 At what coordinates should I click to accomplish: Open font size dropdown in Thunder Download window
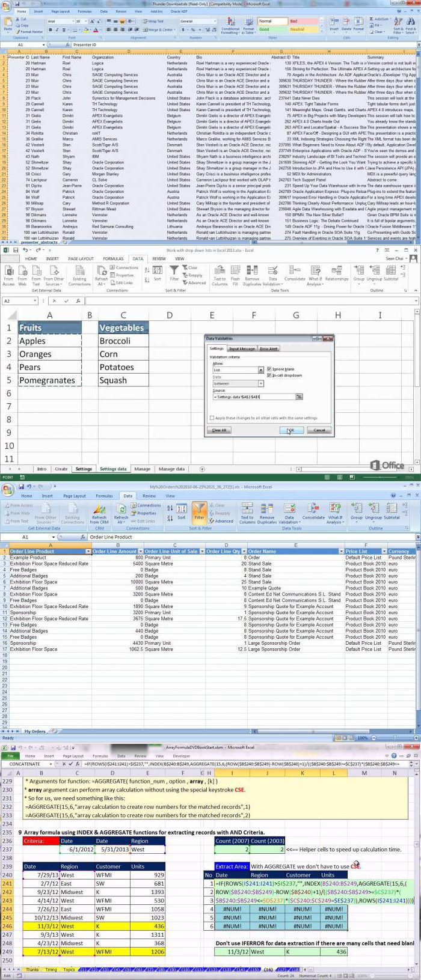click(85, 21)
